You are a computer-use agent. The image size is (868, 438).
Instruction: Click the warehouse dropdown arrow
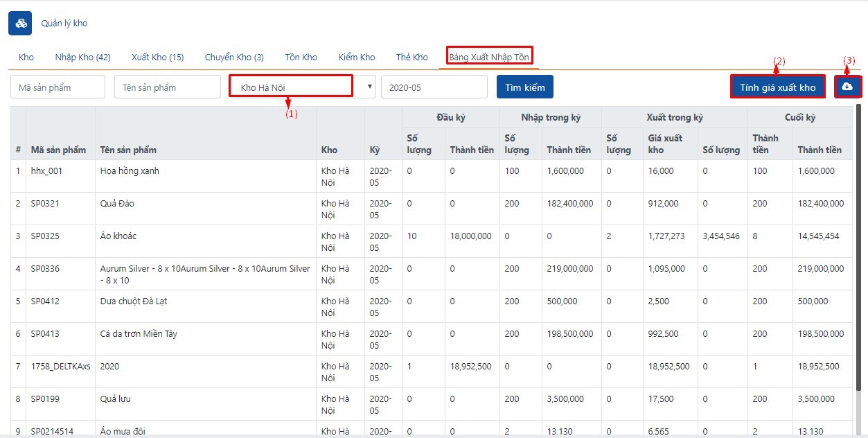[370, 87]
